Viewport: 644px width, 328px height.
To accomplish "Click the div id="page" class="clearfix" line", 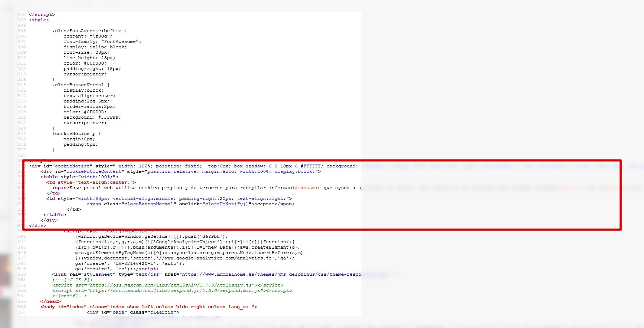I will (133, 312).
